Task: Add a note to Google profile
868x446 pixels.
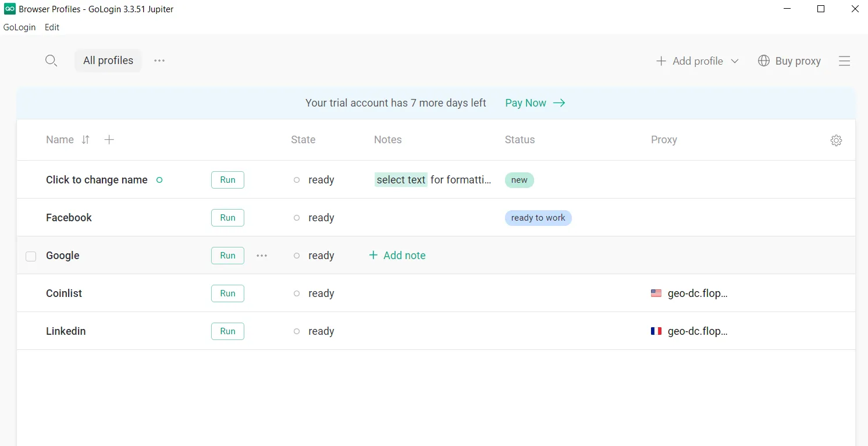Action: point(397,256)
